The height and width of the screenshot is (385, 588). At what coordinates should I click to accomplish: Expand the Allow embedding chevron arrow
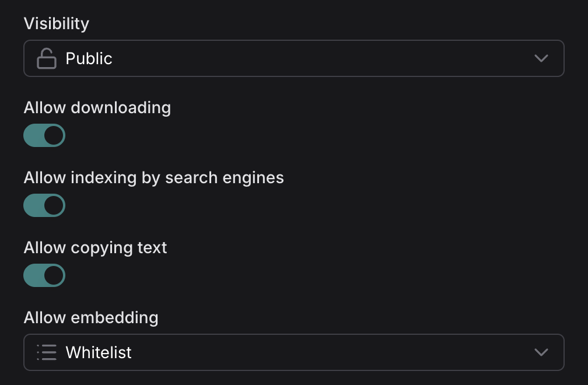[x=541, y=352]
